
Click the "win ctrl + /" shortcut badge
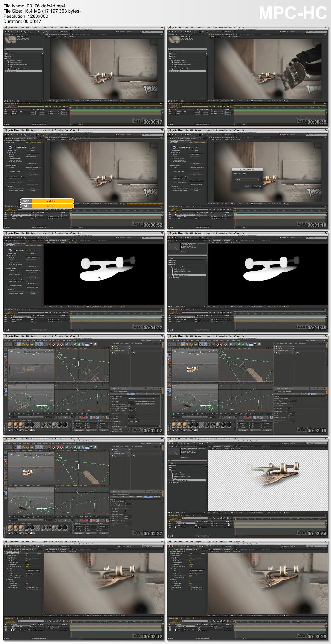coord(47,206)
